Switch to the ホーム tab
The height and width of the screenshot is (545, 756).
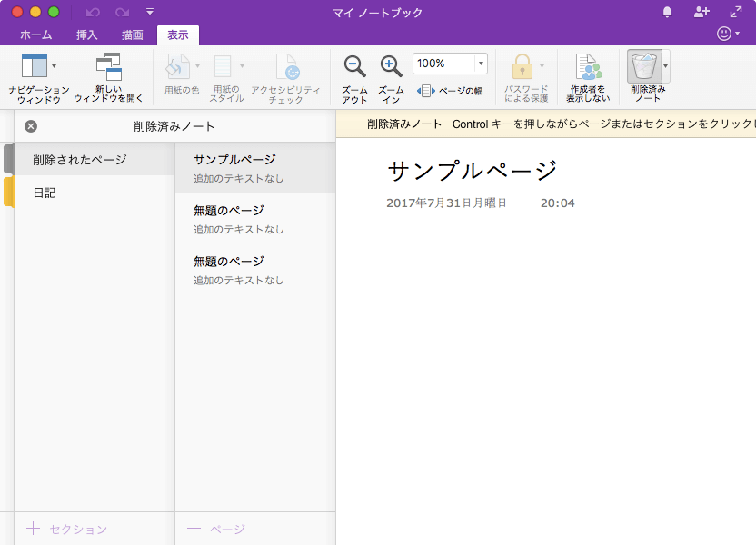[35, 35]
